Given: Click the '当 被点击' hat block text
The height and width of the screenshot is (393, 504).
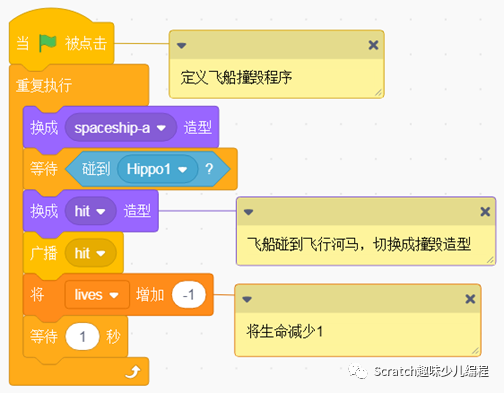Looking at the screenshot, I should coord(61,43).
